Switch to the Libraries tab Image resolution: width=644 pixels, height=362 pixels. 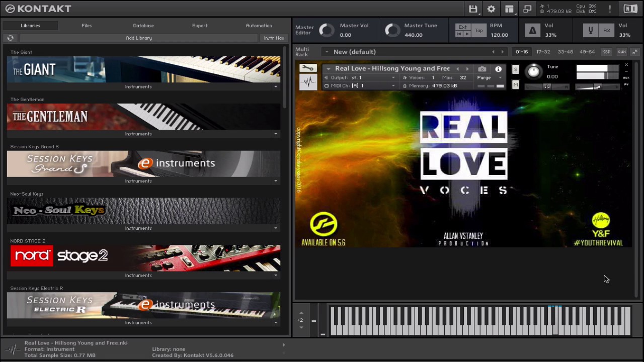[30, 26]
